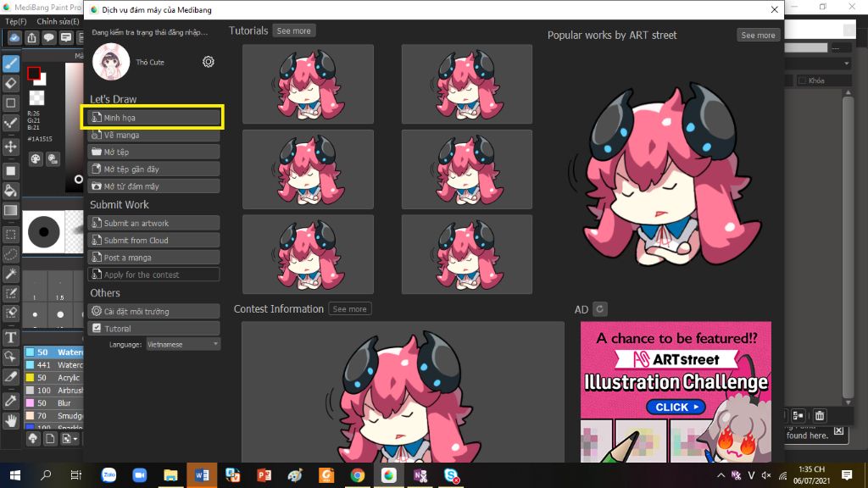Open File Explorer from taskbar
Image resolution: width=868 pixels, height=488 pixels.
click(x=170, y=475)
